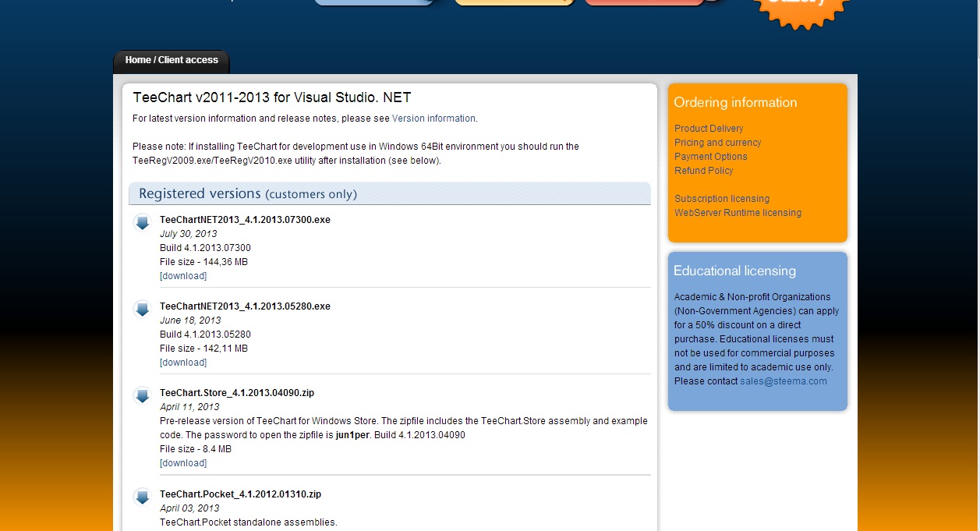Click the date July 30, 2013
The width and height of the screenshot is (980, 531).
189,234
